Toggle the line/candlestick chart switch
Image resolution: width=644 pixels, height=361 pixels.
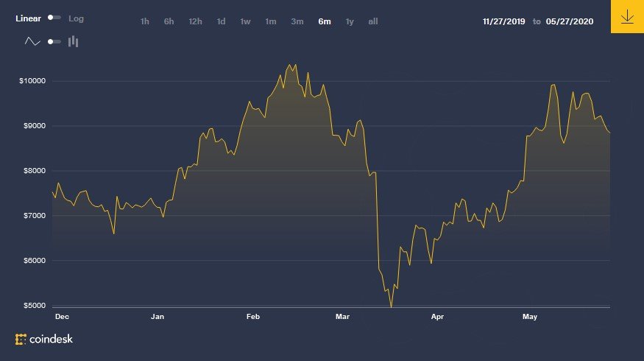click(54, 41)
